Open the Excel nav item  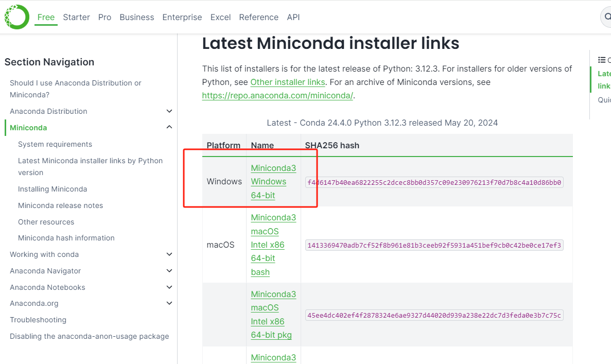pyautogui.click(x=220, y=17)
